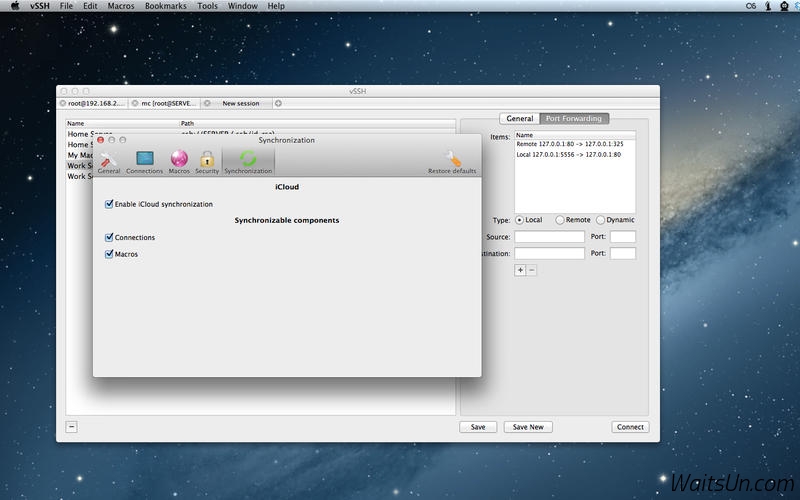The width and height of the screenshot is (800, 500).
Task: Select Local 127.0.0.1:5556 -> 127.0.0.1:80 item
Action: point(575,155)
